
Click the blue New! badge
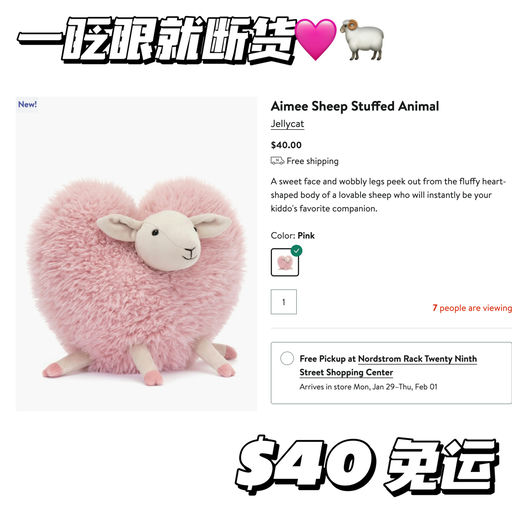[27, 104]
